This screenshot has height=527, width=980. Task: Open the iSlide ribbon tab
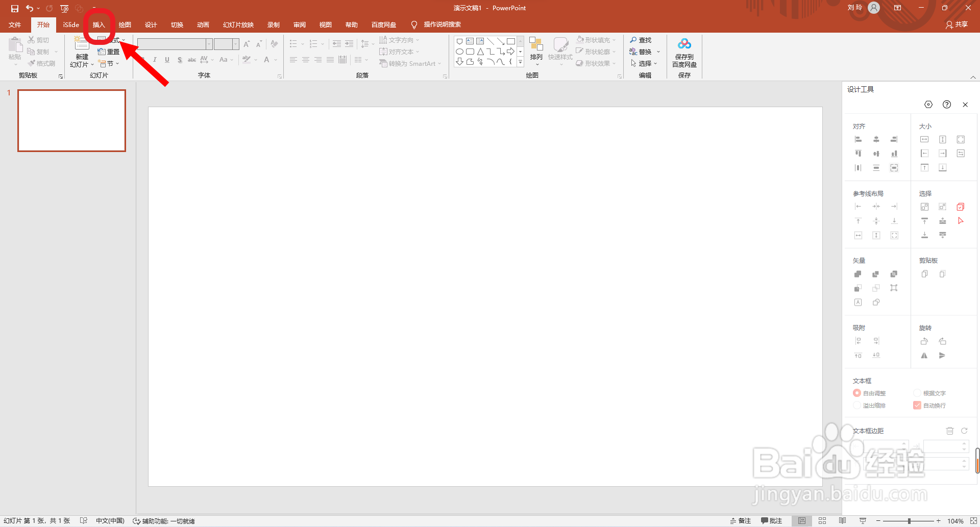pos(71,24)
